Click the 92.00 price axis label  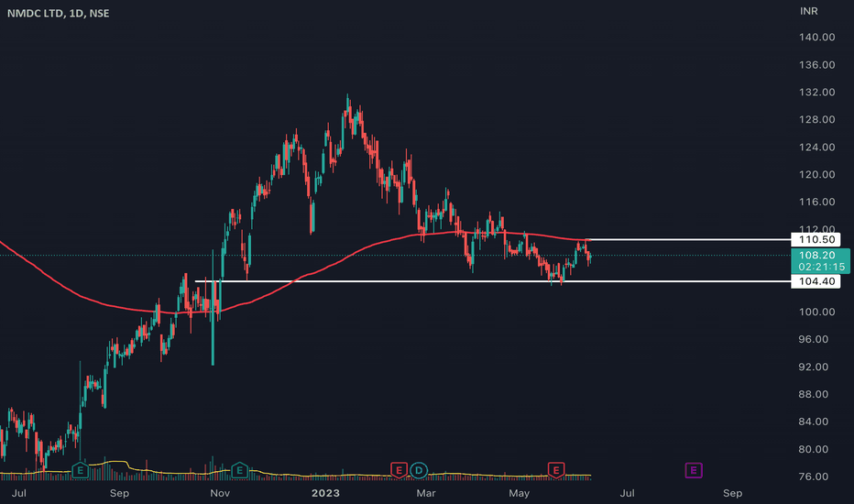tap(814, 367)
